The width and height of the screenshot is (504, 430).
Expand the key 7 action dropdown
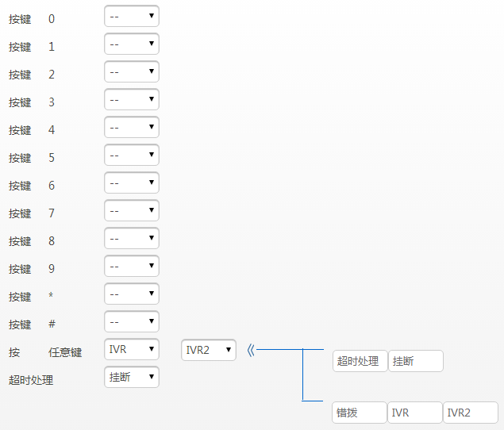point(132,211)
